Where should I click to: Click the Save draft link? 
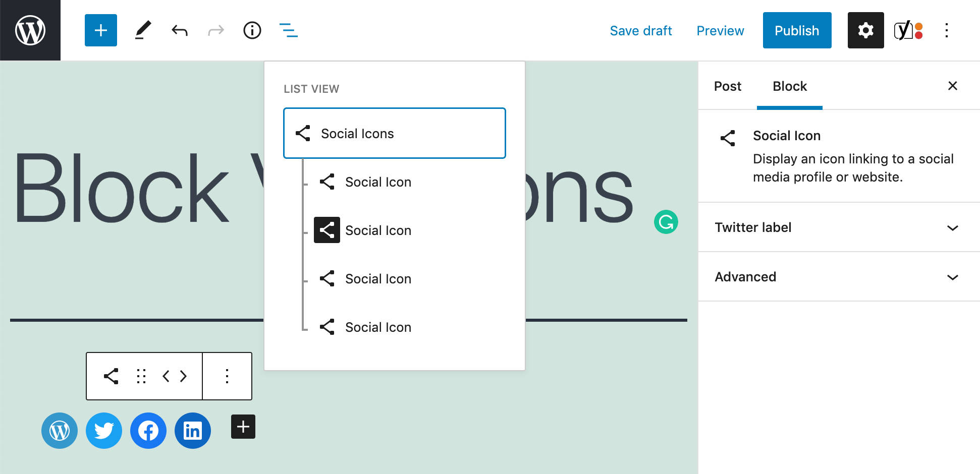pyautogui.click(x=641, y=30)
